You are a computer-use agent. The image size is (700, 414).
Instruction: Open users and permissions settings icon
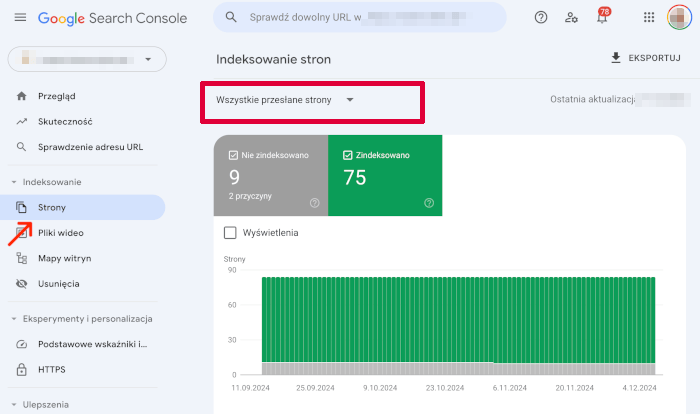(x=571, y=17)
